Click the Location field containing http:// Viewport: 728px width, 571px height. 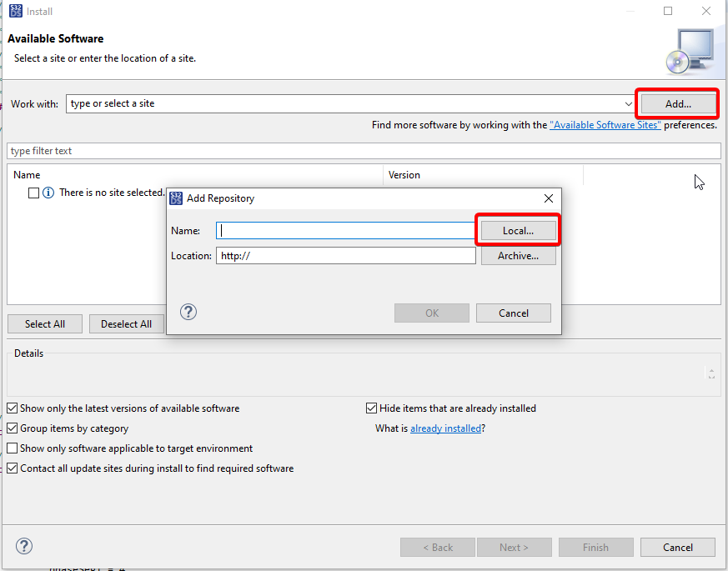345,256
